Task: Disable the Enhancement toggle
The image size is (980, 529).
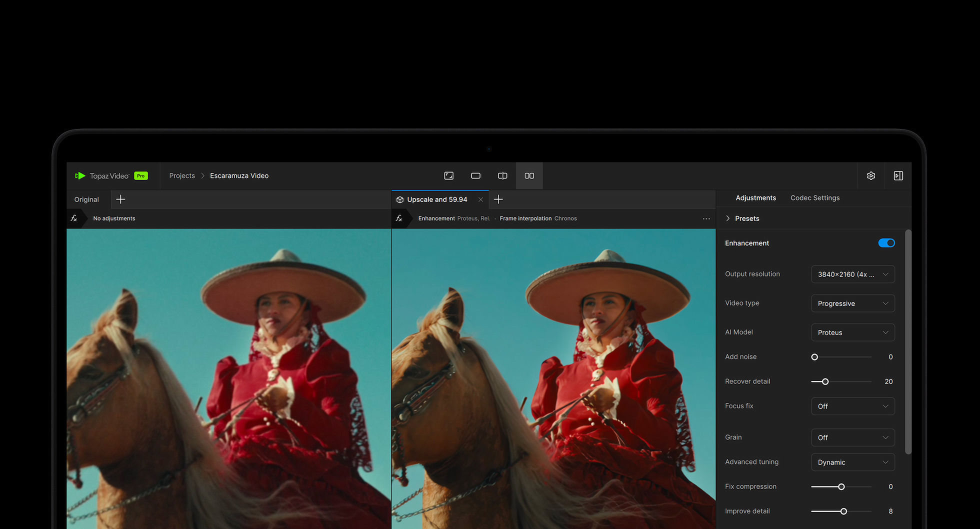Action: click(886, 243)
